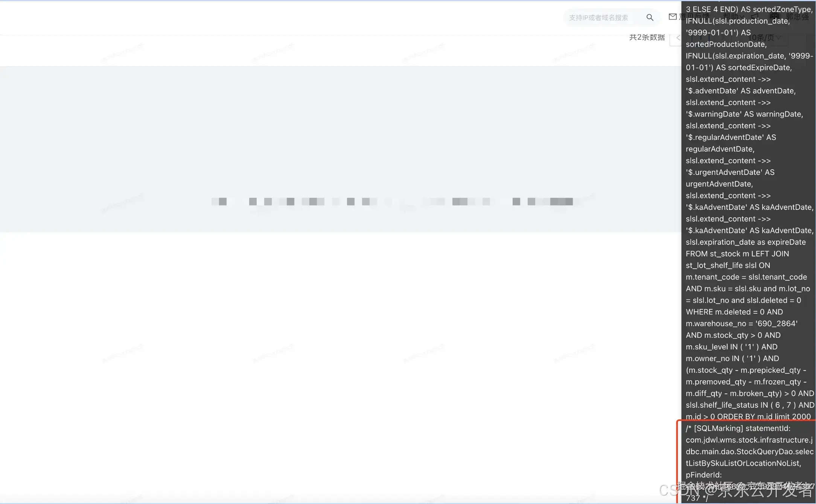The width and height of the screenshot is (816, 504).
Task: Click the '共2条数据' total count text
Action: click(x=647, y=37)
